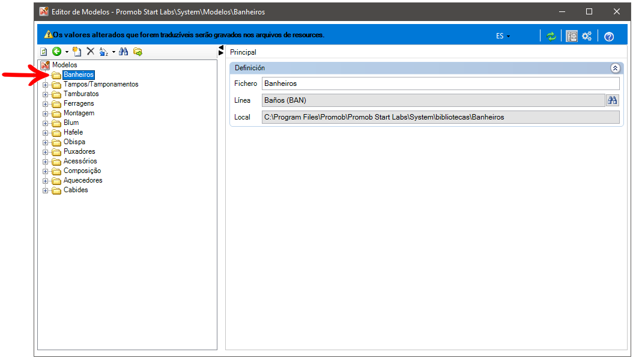636x364 pixels.
Task: Open the ES language dropdown
Action: tap(503, 36)
